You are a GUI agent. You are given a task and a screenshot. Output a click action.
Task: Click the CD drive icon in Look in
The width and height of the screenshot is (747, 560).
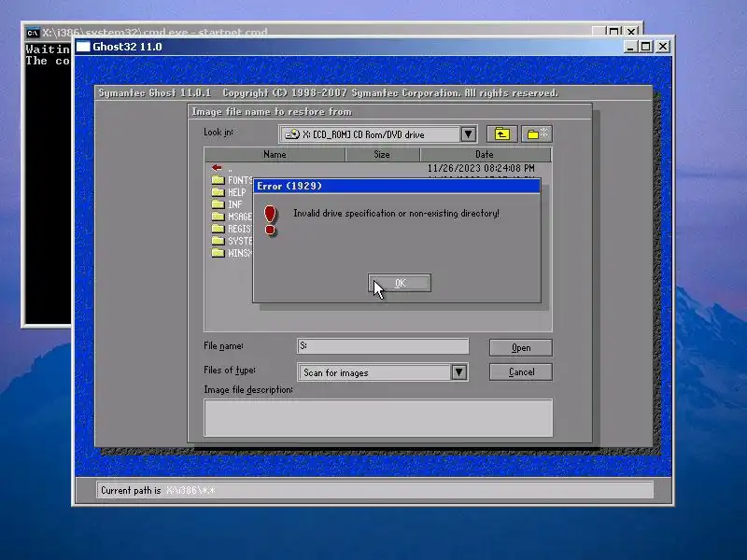(x=291, y=134)
